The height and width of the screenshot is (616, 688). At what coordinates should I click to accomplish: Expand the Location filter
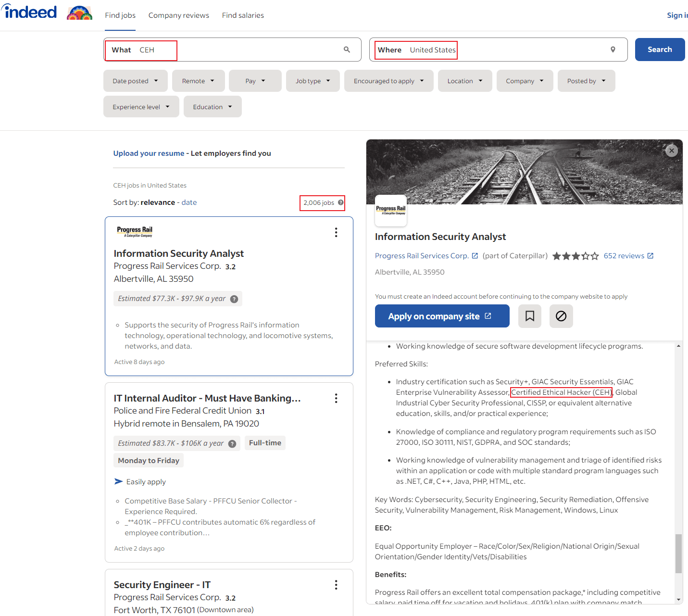465,81
